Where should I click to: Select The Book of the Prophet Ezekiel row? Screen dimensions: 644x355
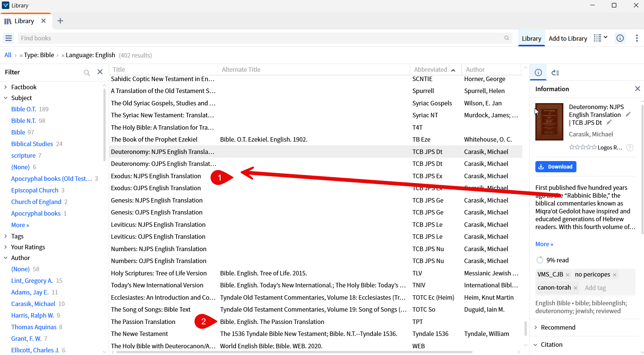[x=315, y=139]
